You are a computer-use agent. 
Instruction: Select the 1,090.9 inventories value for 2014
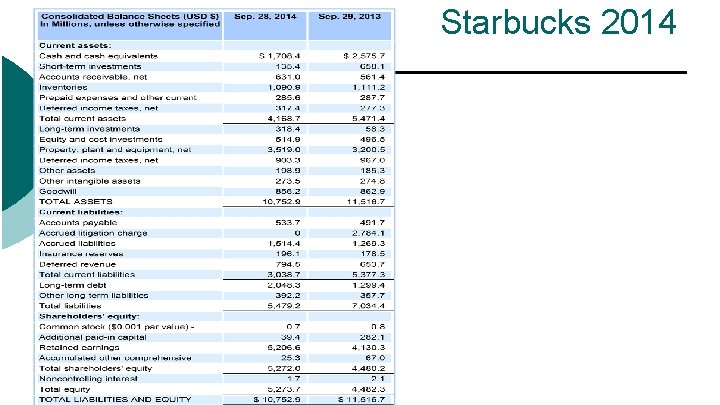[284, 87]
